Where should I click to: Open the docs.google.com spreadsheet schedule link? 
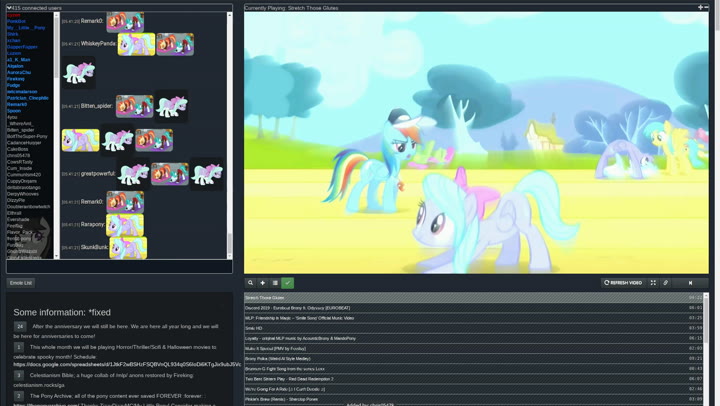(x=127, y=364)
